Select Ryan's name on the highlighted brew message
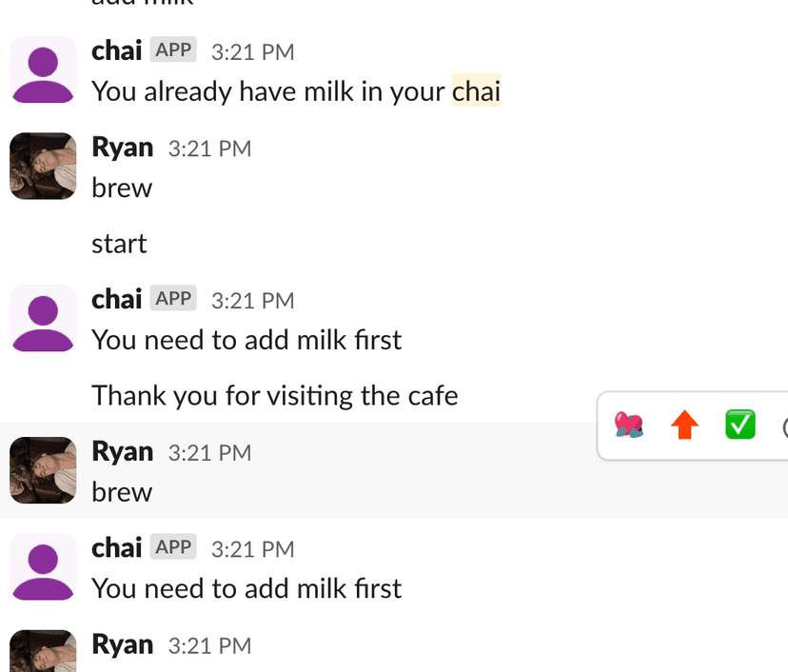The image size is (788, 672). click(x=122, y=452)
